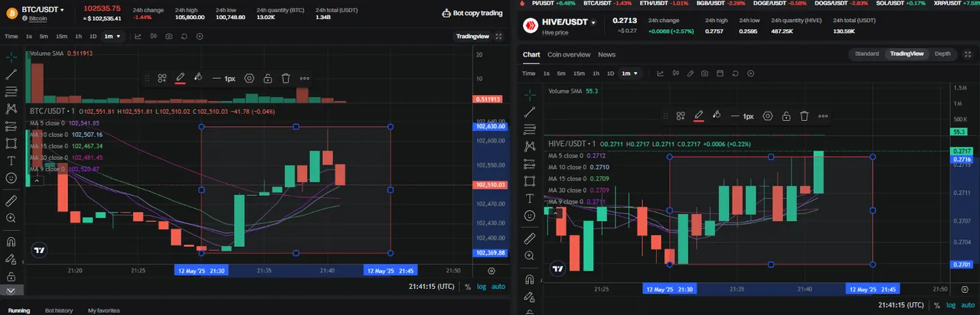Open the text tool in BTC chart sidebar
The height and width of the screenshot is (315, 980).
pyautogui.click(x=11, y=161)
